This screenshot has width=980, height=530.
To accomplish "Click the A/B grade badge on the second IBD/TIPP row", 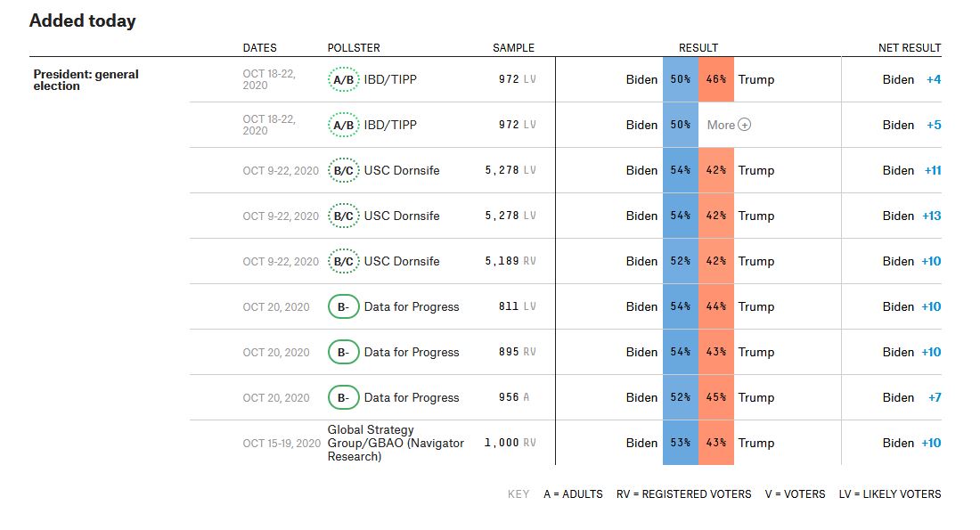I will pyautogui.click(x=343, y=125).
